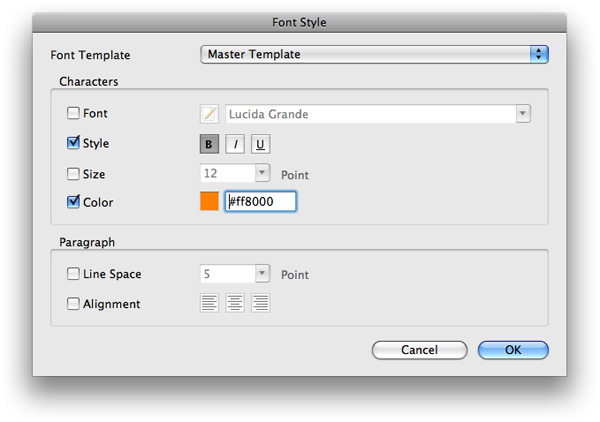600x422 pixels.
Task: Open the Master Template font template dropdown
Action: pyautogui.click(x=374, y=54)
